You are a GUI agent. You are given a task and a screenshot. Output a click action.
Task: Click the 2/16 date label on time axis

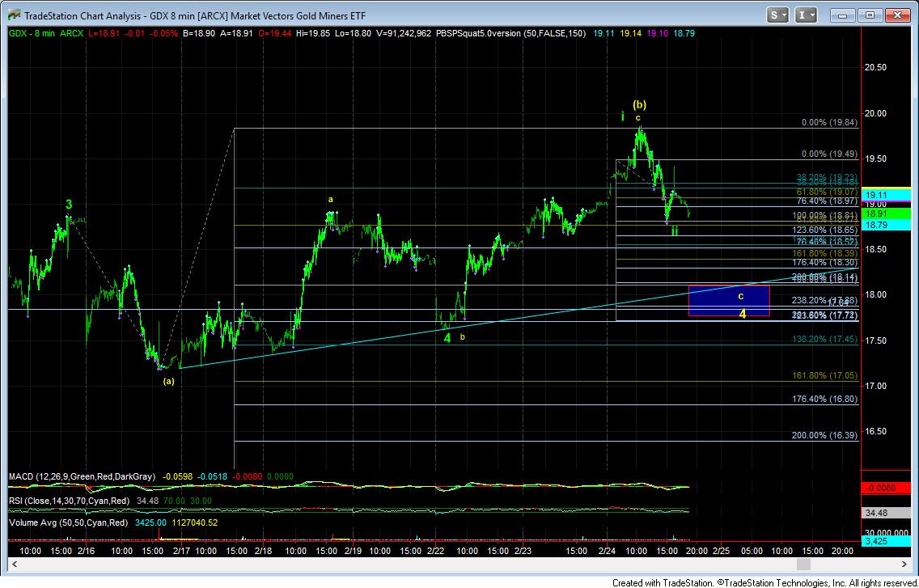coord(86,551)
